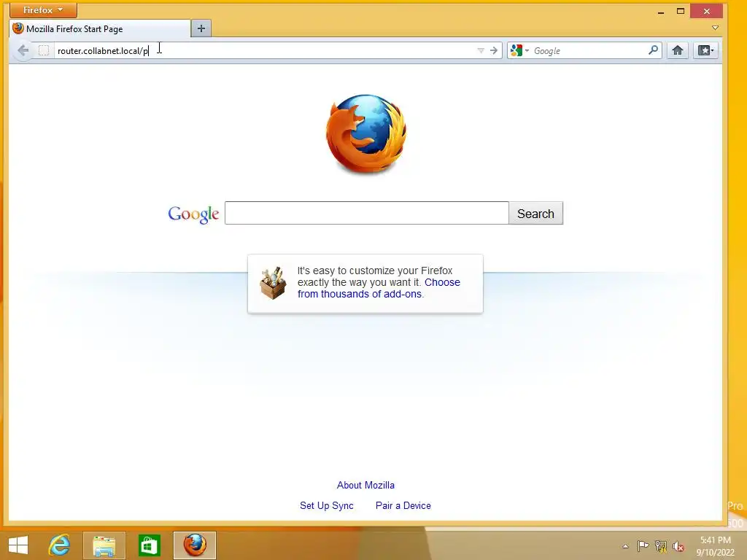Screen dimensions: 747x560
Task: Click the site identity icon in address bar
Action: (43, 50)
